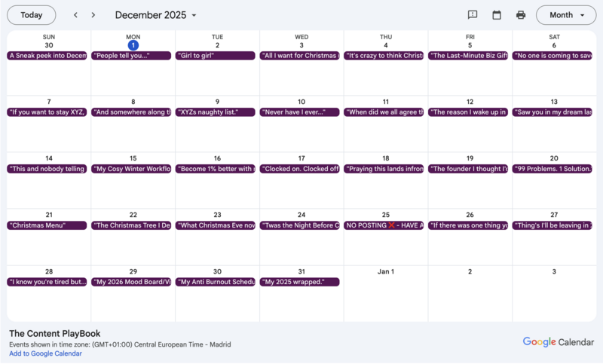Expand the December 2025 date picker
The height and width of the screenshot is (364, 603).
[156, 15]
